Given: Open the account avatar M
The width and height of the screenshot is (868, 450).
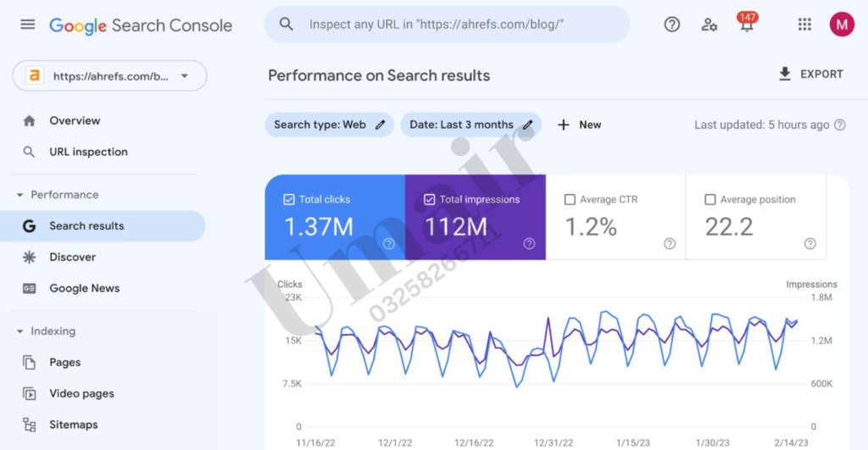Looking at the screenshot, I should (x=842, y=25).
